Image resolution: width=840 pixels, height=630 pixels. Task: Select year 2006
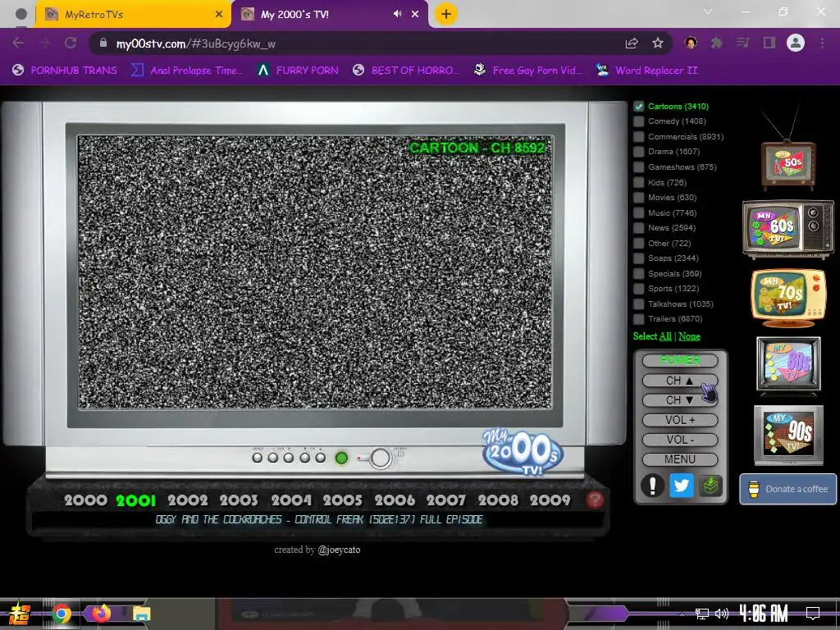point(395,500)
